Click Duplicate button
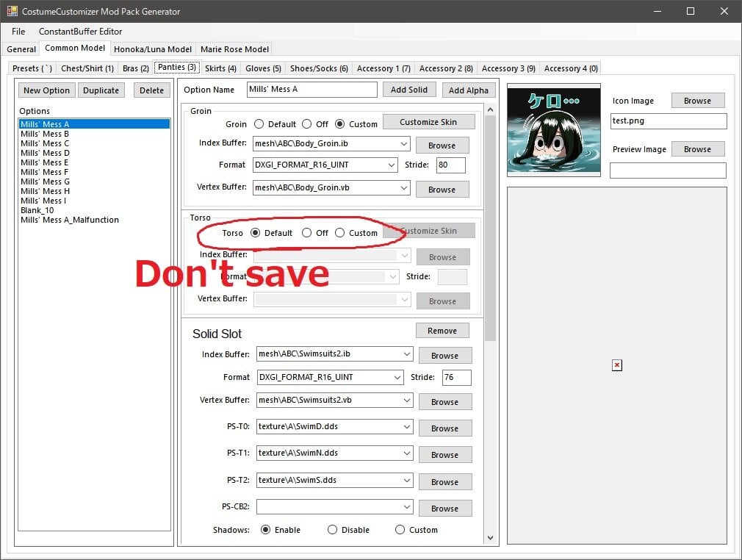The width and height of the screenshot is (742, 560). point(101,90)
